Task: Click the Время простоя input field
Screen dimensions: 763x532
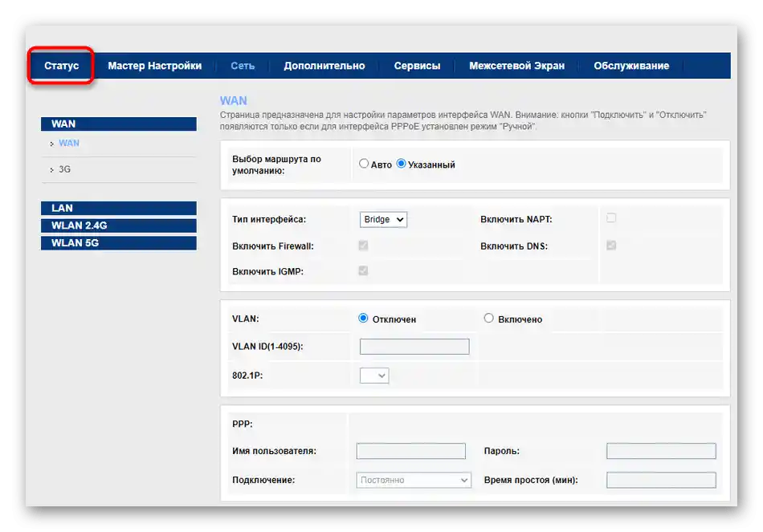Action: 661,480
